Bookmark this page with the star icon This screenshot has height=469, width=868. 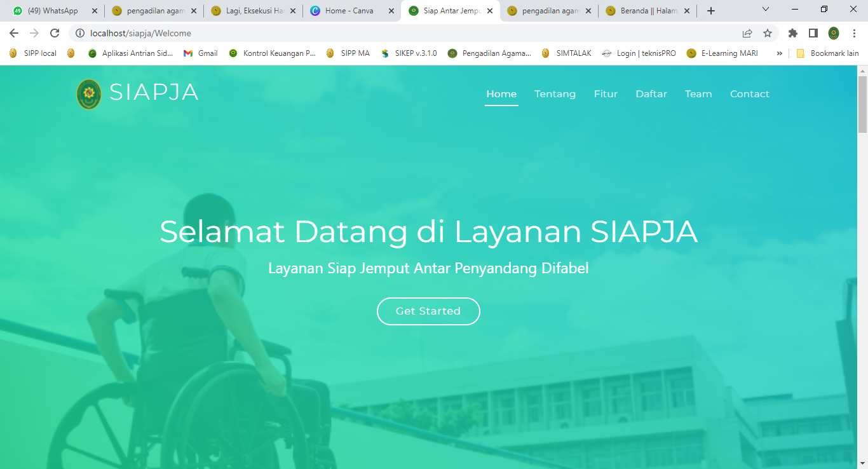(x=768, y=33)
